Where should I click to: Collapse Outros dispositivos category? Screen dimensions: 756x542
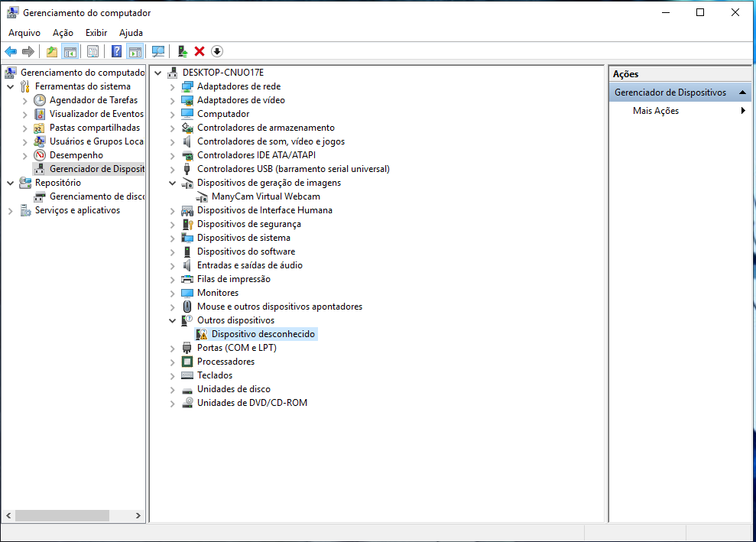(x=173, y=320)
